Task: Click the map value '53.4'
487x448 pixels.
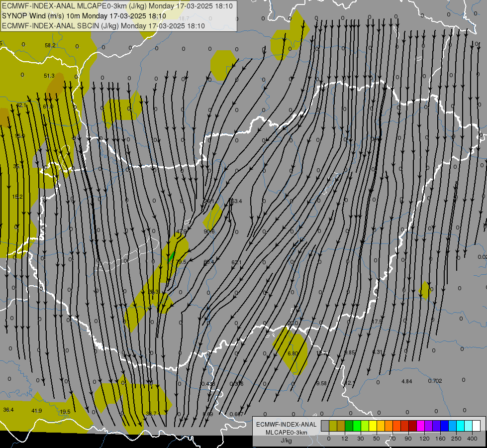Action: tap(237, 201)
